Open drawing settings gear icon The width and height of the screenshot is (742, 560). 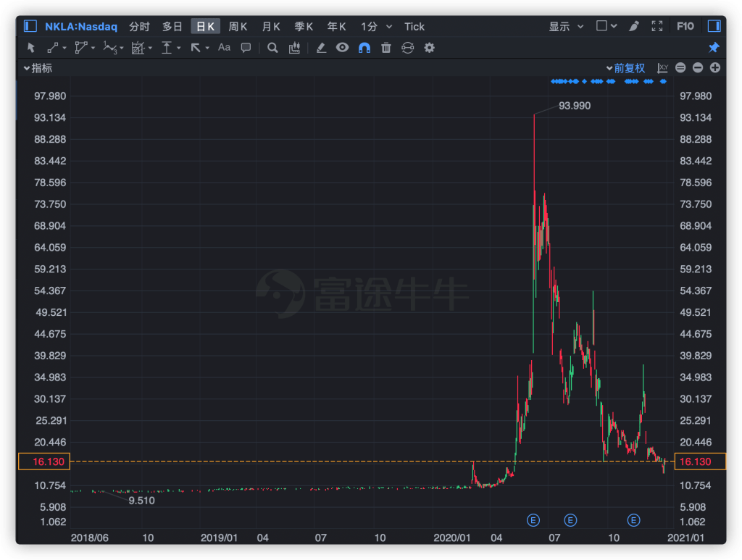[x=429, y=48]
